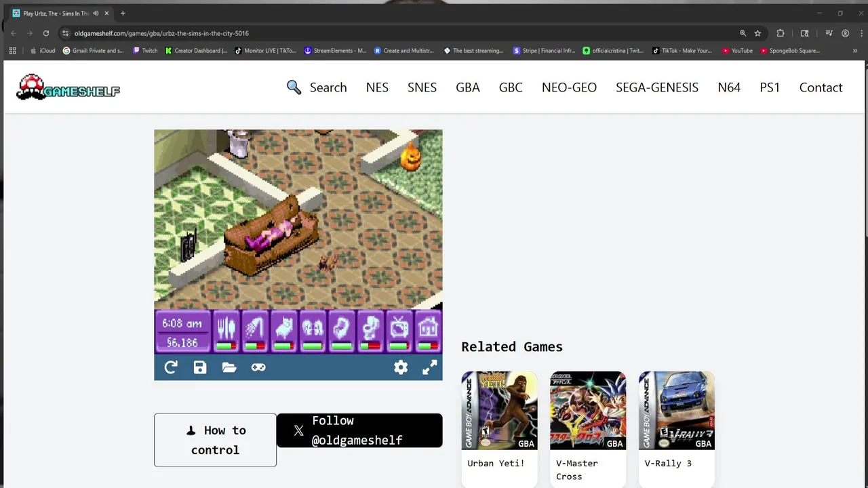
Task: Expand the hidden bookmarks chevron
Action: click(855, 51)
